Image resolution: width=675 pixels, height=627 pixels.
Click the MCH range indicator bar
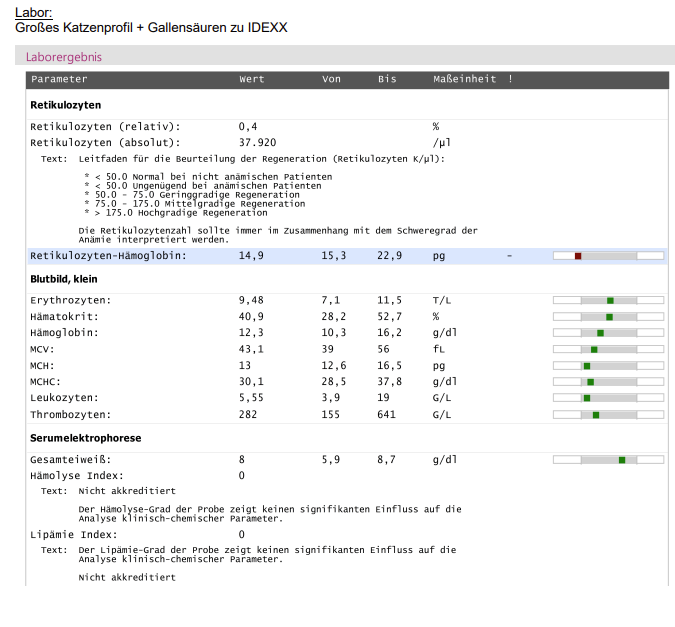[x=608, y=366]
